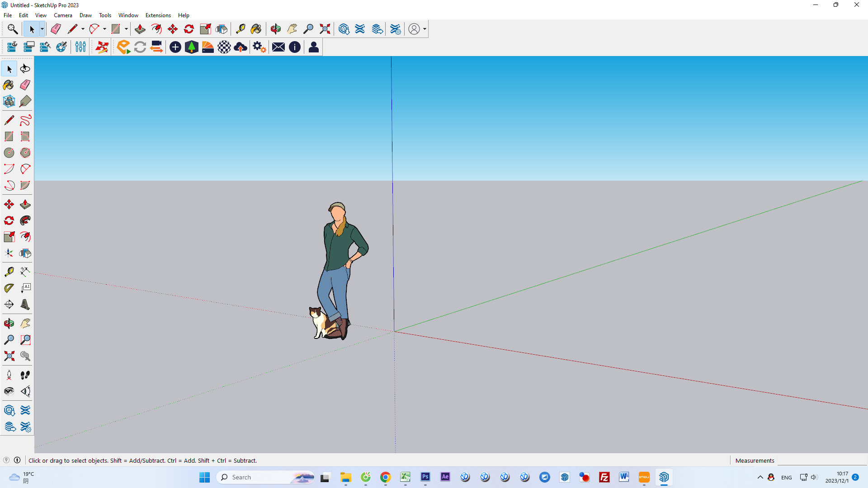The width and height of the screenshot is (868, 488).
Task: Expand the Rectangle shapes dropdown arrow
Action: coord(126,29)
